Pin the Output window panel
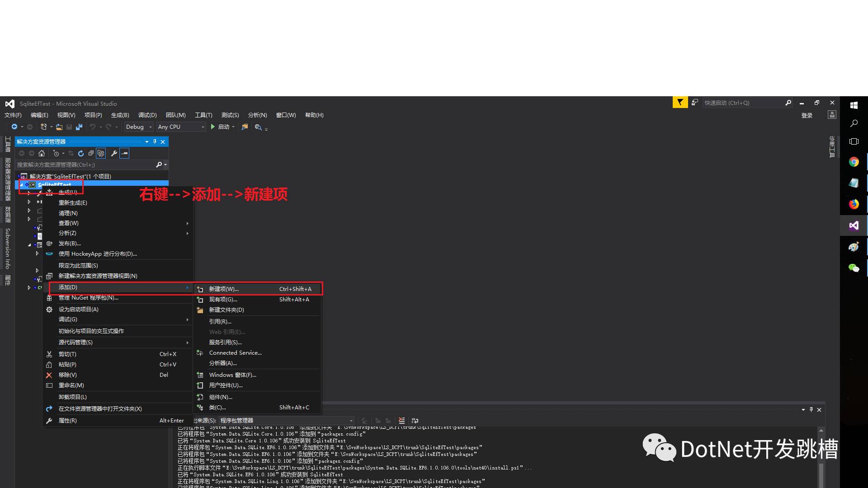 tap(811, 409)
